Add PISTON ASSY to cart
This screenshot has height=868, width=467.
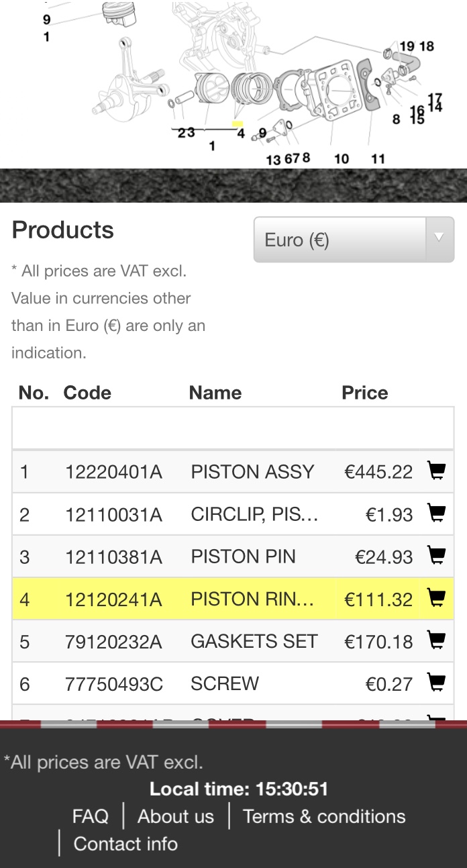[x=436, y=471]
